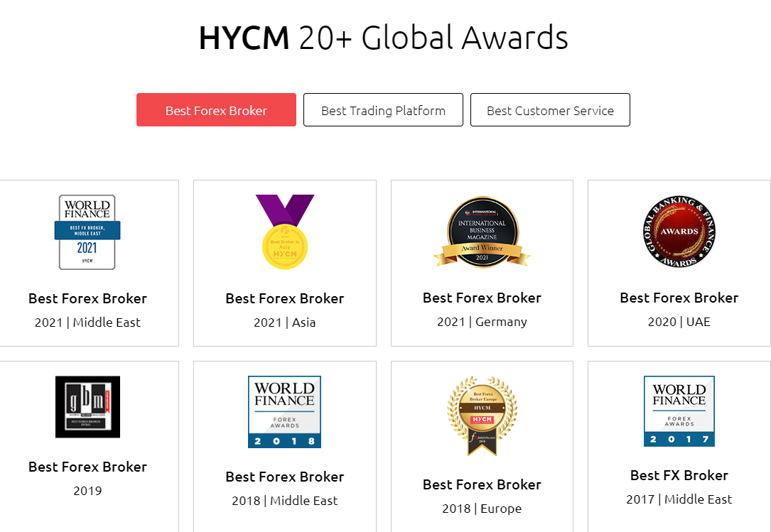Click the purple-ribbon gold medal Asia badge
This screenshot has width=771, height=532.
point(285,232)
